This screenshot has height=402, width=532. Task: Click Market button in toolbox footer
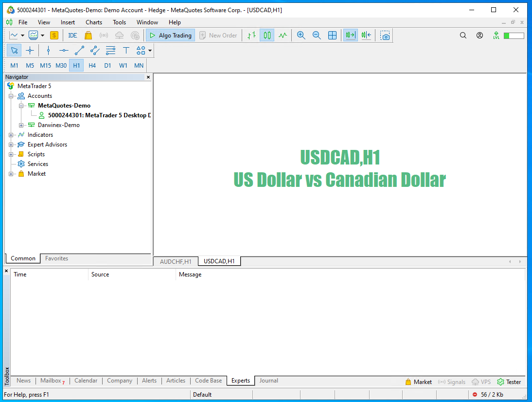coord(418,382)
